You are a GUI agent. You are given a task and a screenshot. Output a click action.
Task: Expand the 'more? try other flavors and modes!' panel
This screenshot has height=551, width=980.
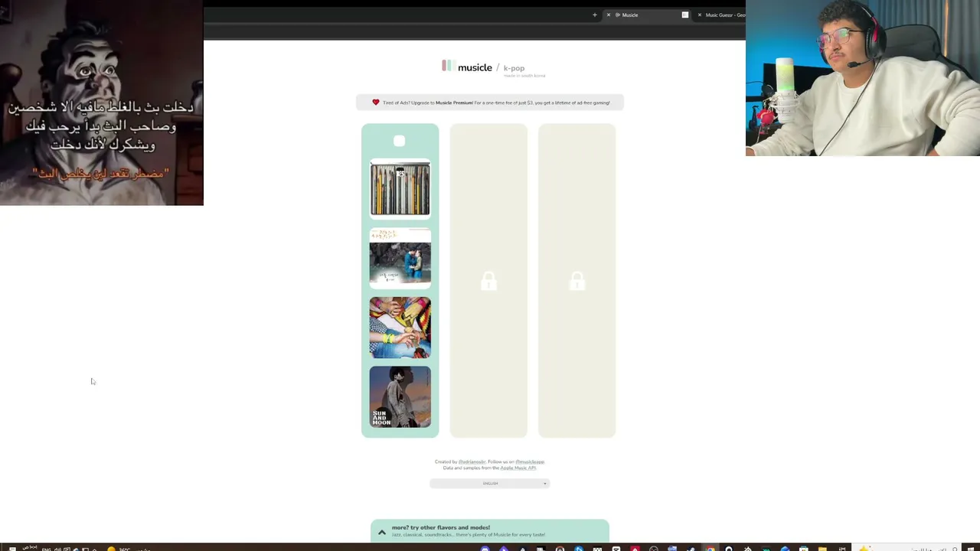490,531
